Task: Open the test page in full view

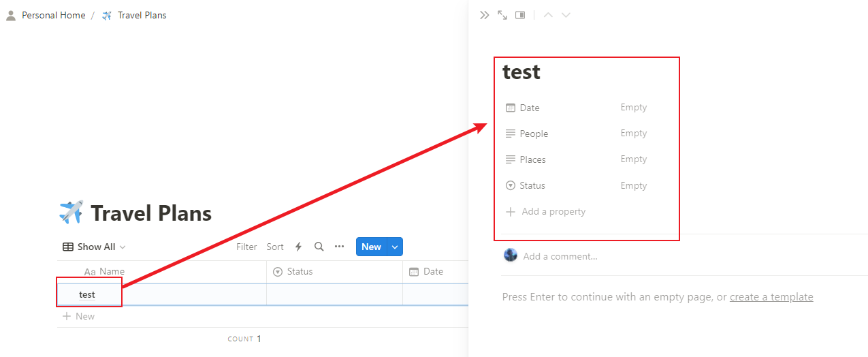Action: 502,15
